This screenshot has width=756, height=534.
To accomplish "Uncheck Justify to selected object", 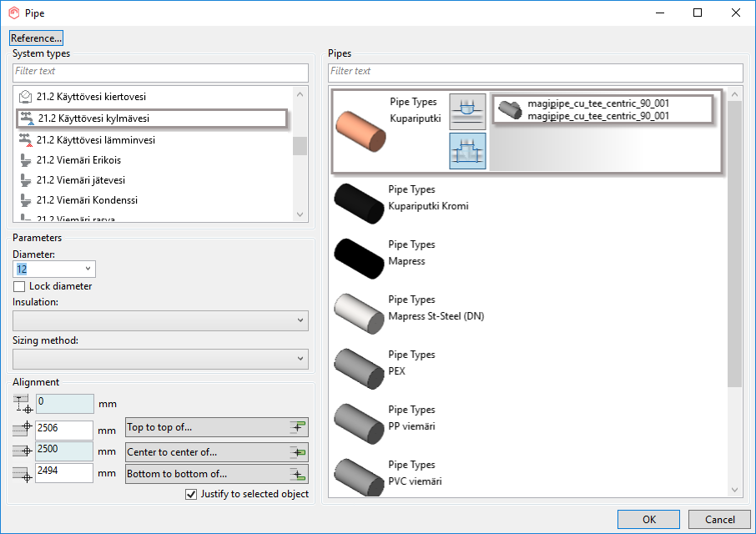I will [191, 494].
